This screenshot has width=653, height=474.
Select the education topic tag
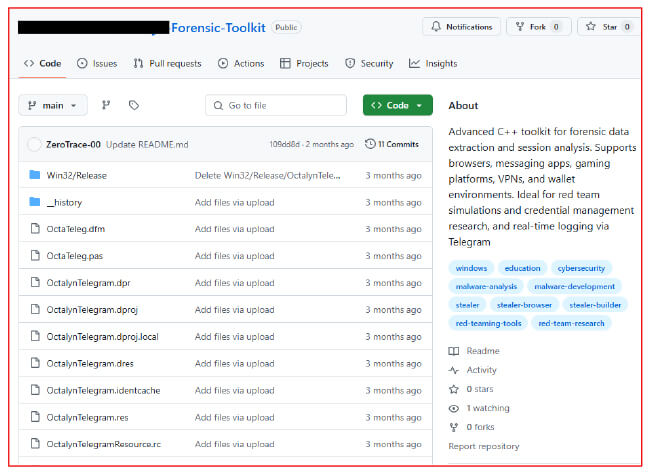[x=522, y=268]
